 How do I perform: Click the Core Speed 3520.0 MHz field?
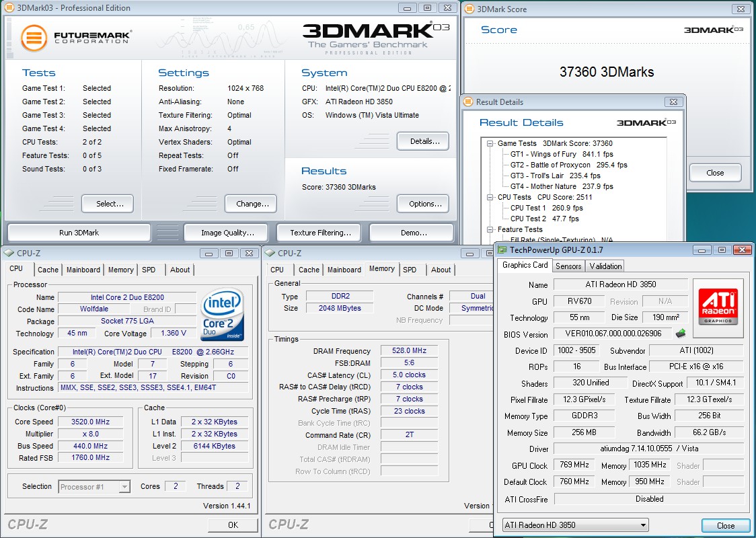(x=89, y=422)
